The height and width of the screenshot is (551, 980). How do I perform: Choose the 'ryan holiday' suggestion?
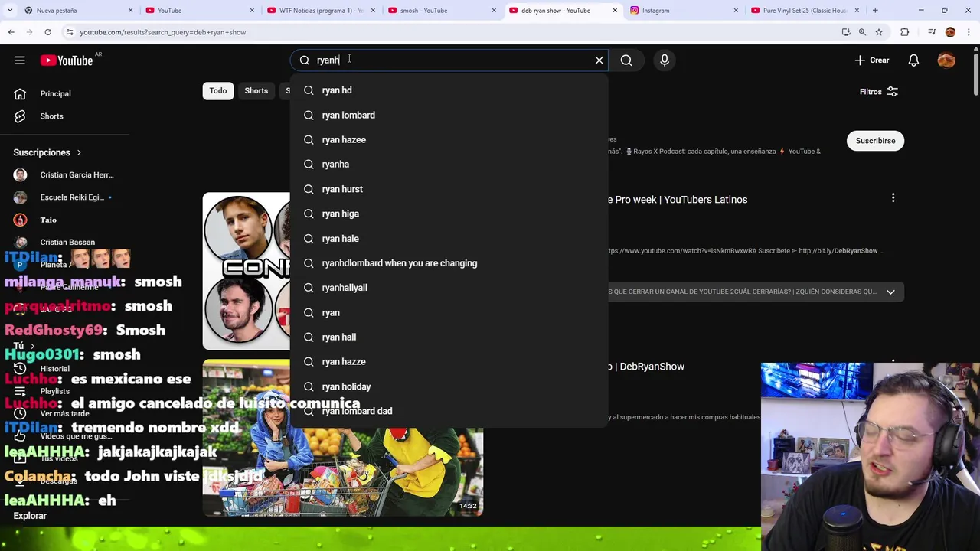tap(449, 386)
